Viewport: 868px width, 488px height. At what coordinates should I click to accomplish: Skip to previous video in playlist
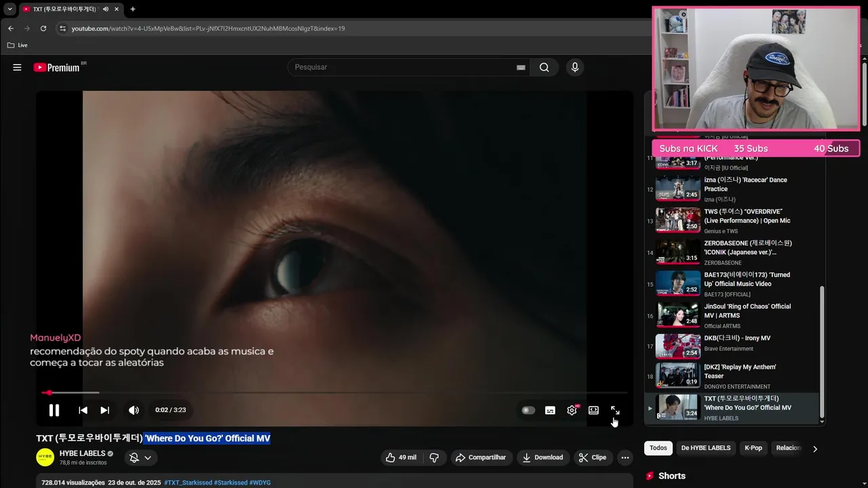(x=83, y=410)
